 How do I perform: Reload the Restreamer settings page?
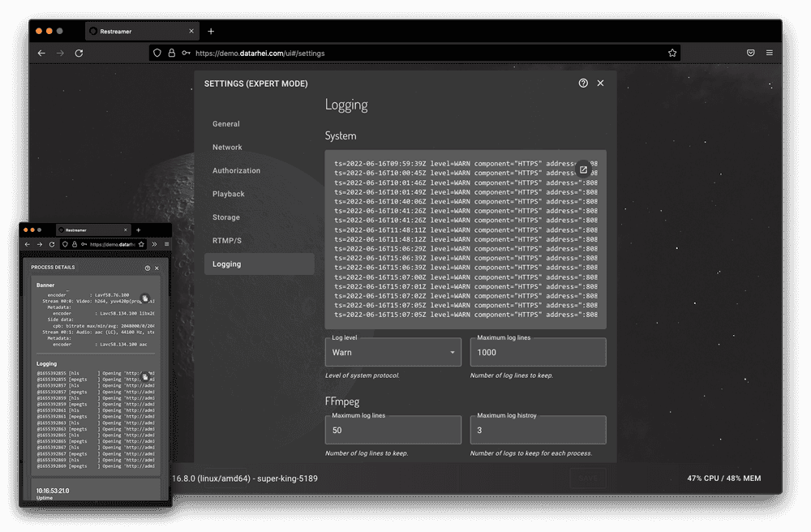pos(79,53)
